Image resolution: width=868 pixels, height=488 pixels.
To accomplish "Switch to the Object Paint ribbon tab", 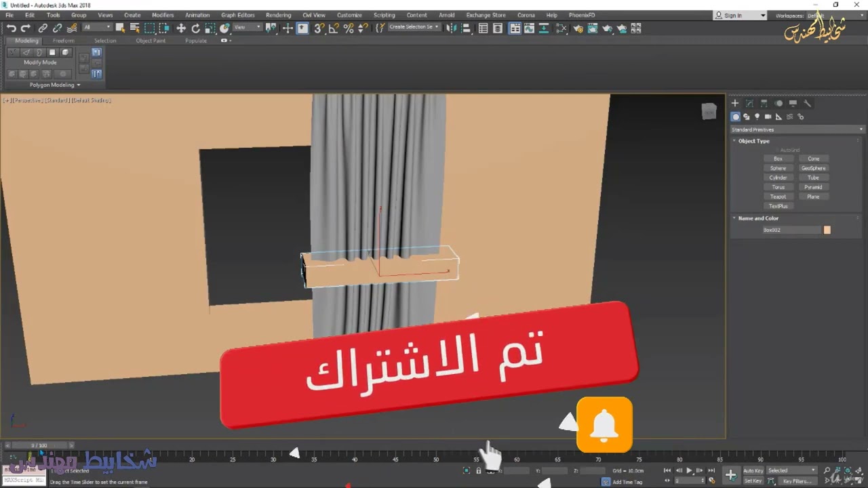I will pos(151,41).
